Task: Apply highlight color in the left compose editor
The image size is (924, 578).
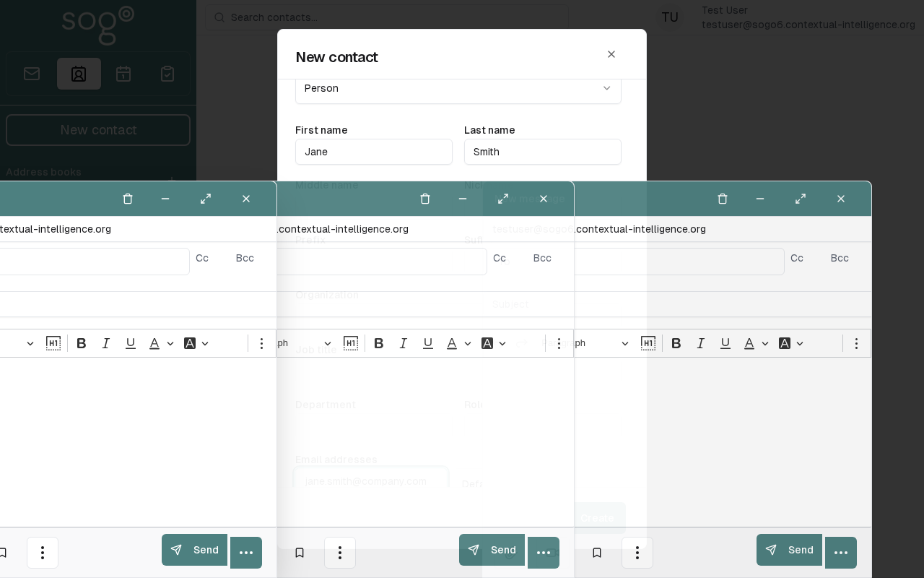Action: tap(190, 343)
